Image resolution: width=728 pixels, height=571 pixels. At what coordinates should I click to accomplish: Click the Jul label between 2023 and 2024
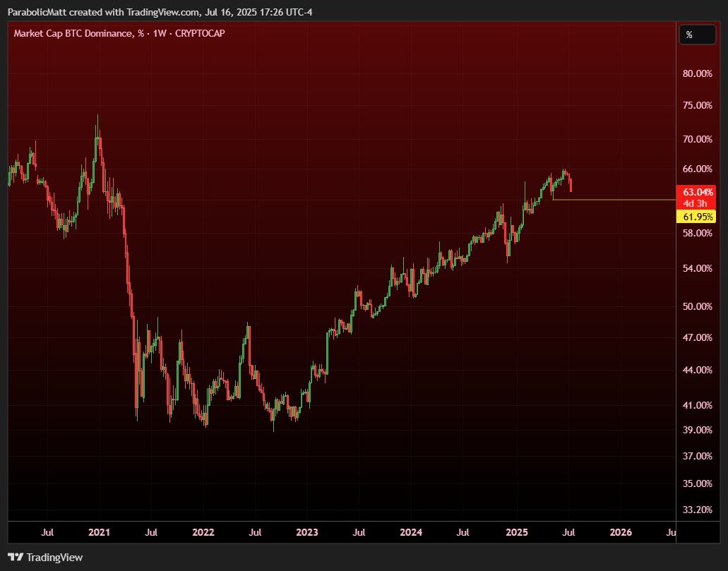coord(359,532)
